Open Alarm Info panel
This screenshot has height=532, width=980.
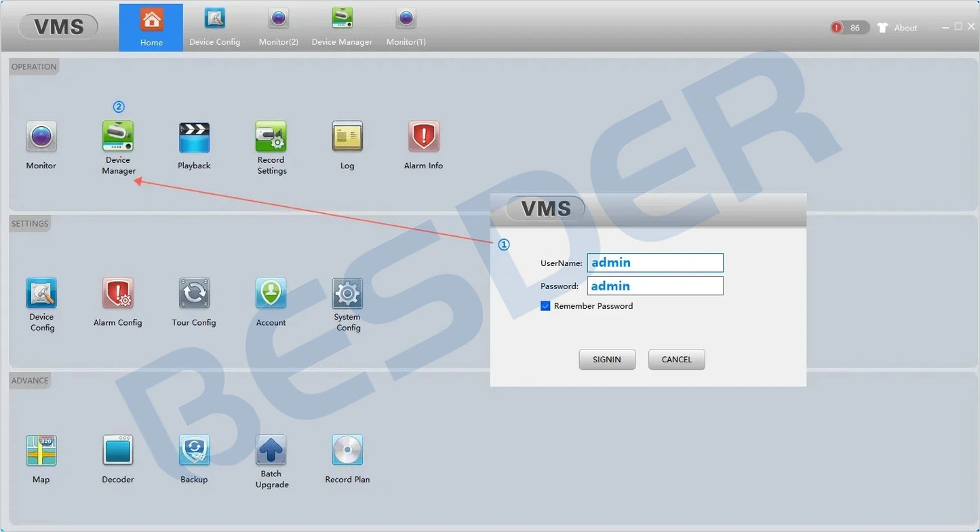(x=424, y=136)
